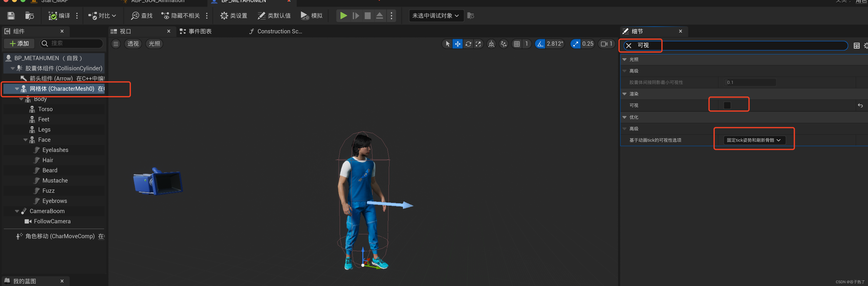Select the translate (move) gizmo tool
Image resolution: width=868 pixels, height=286 pixels.
(458, 44)
